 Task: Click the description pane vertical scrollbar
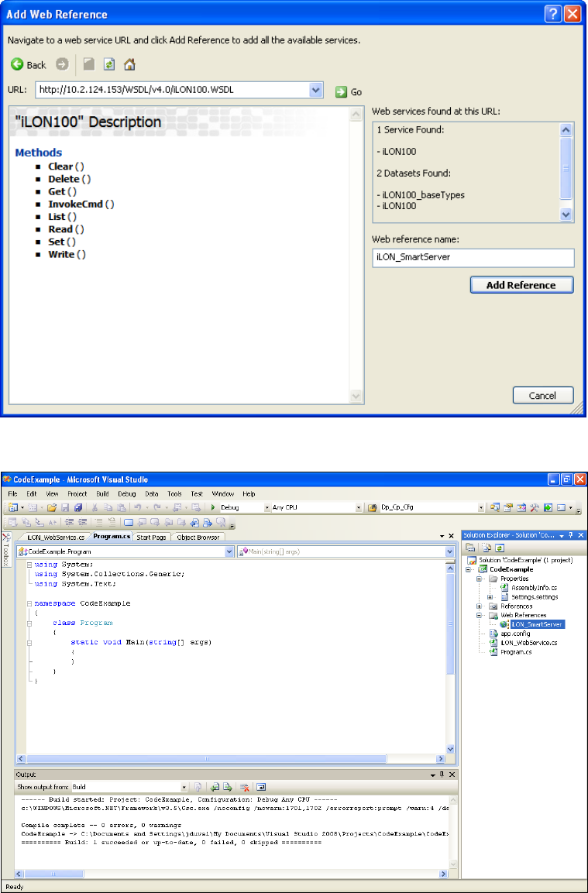356,255
